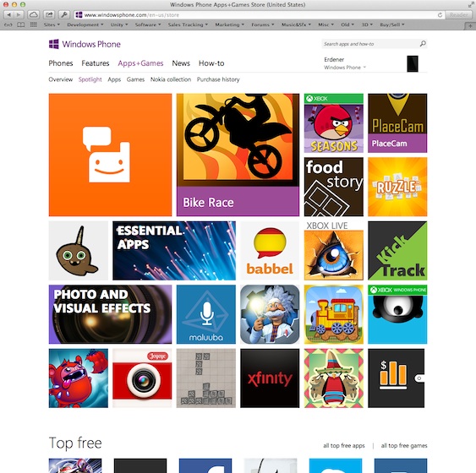
Task: Expand the Sites bookmarks folder
Action: pyautogui.click(x=52, y=24)
